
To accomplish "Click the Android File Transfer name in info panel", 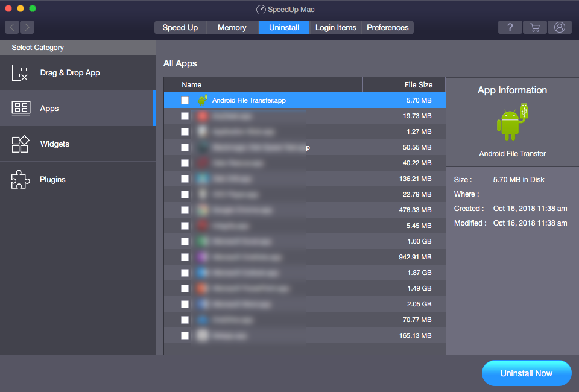I will [512, 154].
